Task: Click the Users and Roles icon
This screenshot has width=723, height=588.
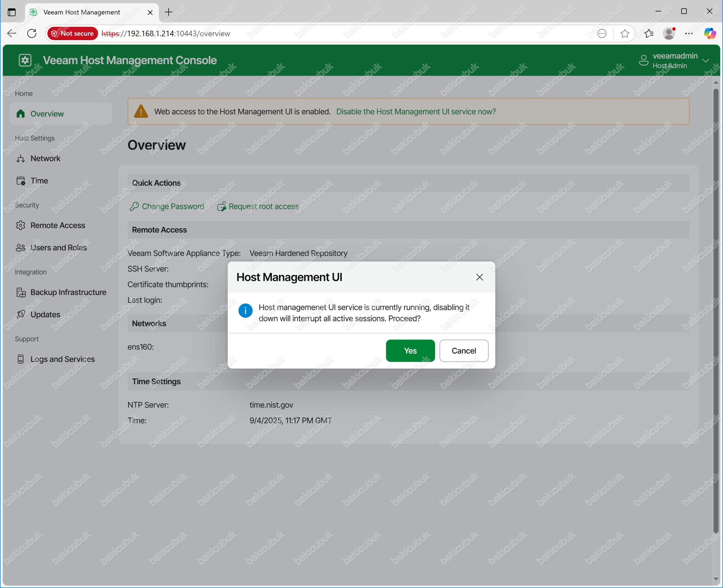Action: 21,248
